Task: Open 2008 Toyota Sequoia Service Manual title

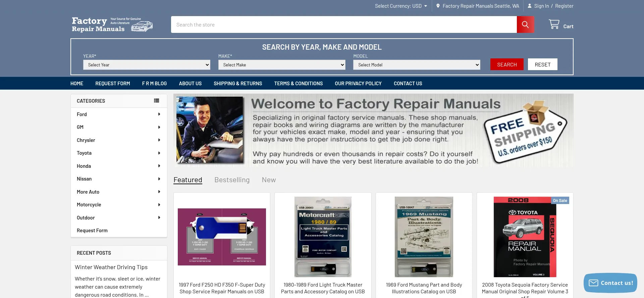Action: click(x=525, y=290)
